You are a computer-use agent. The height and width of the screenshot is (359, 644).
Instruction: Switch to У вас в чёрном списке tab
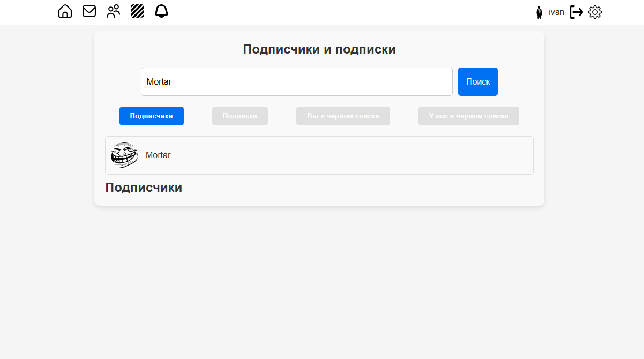pyautogui.click(x=469, y=116)
